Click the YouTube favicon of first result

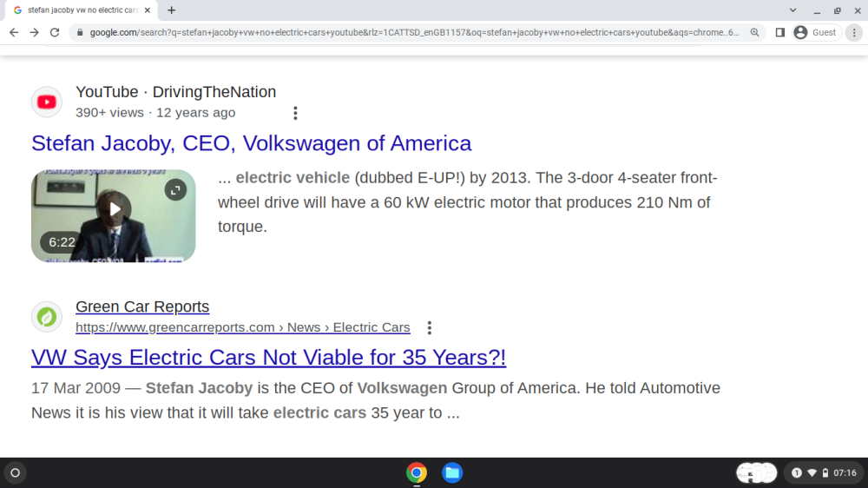47,102
